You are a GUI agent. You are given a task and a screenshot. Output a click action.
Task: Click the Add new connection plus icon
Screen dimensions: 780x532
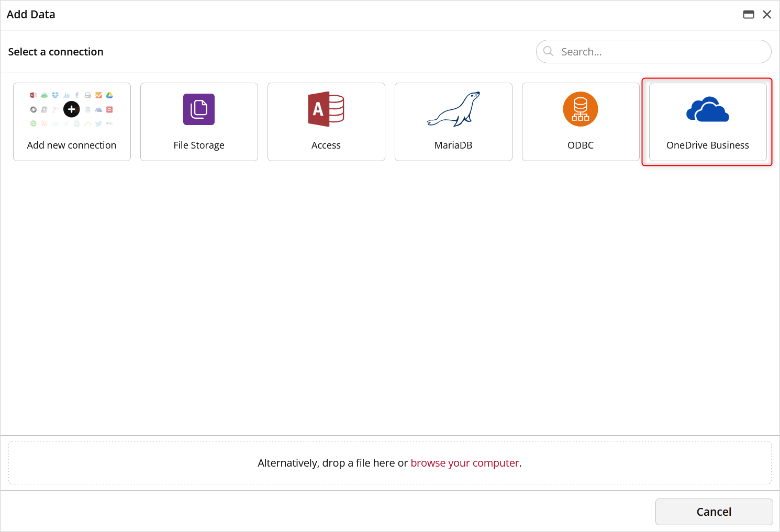point(72,109)
